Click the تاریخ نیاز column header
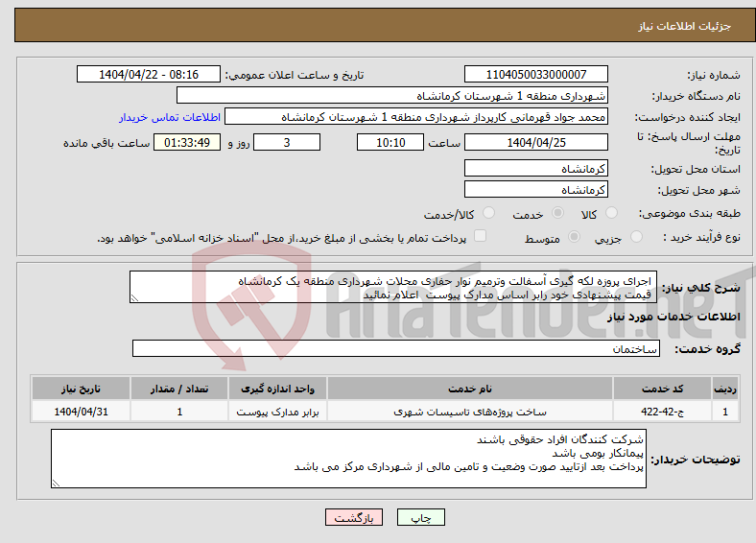The width and height of the screenshot is (756, 543). click(81, 389)
